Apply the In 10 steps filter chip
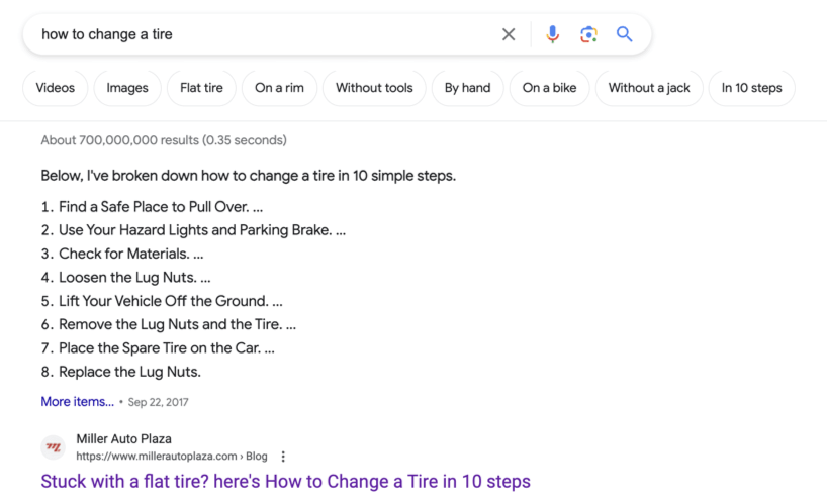The height and width of the screenshot is (504, 827). tap(752, 88)
